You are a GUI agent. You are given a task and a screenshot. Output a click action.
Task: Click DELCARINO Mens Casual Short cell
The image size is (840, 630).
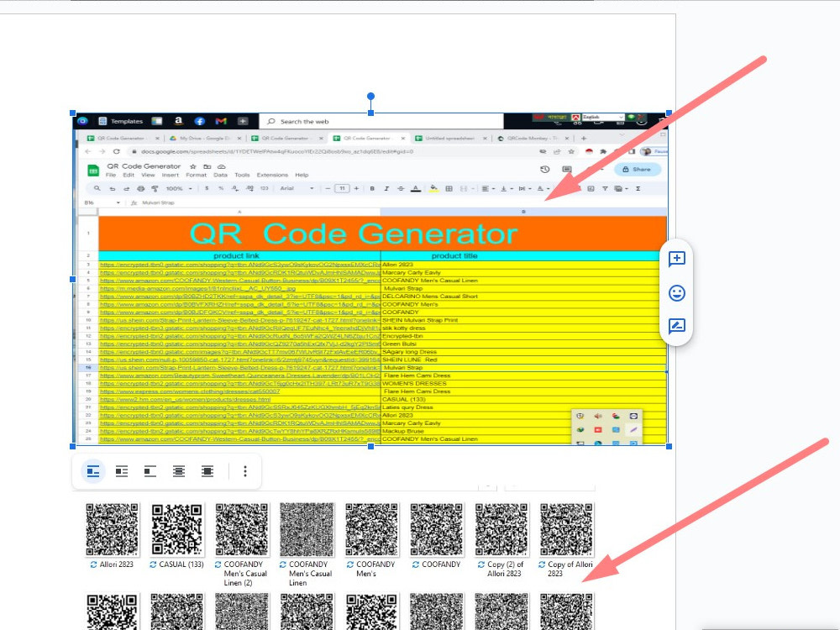pos(523,297)
